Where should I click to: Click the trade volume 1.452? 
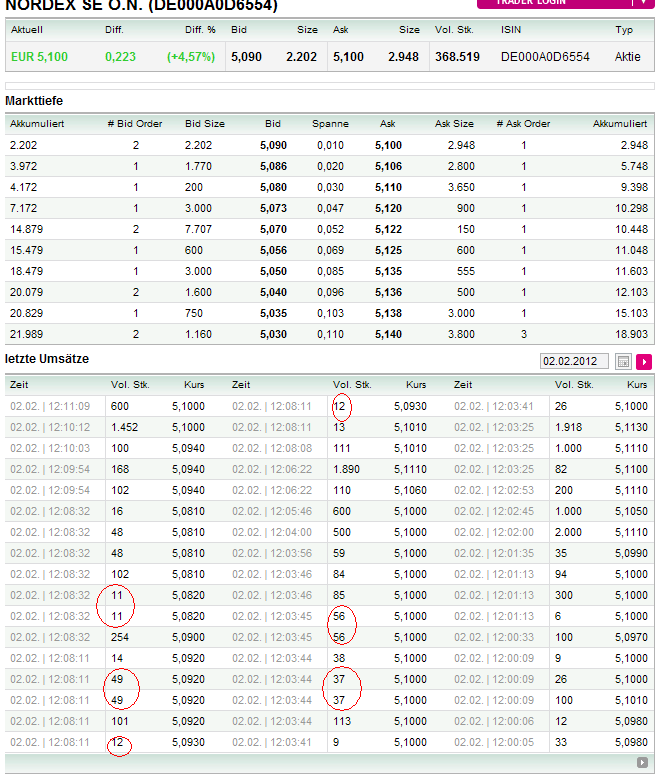click(124, 428)
